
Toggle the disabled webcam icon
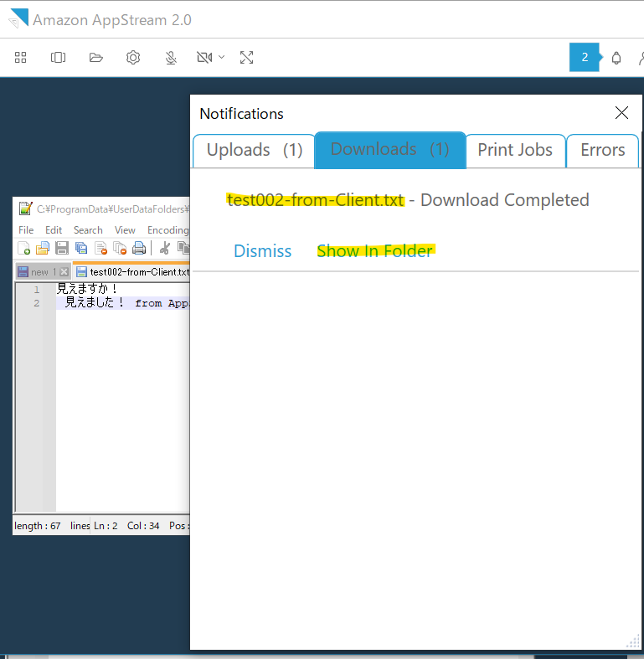pos(204,58)
